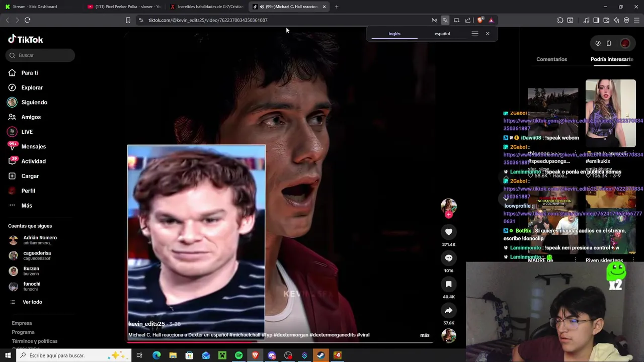The height and width of the screenshot is (362, 644).
Task: Open Steam from taskbar
Action: point(320,355)
